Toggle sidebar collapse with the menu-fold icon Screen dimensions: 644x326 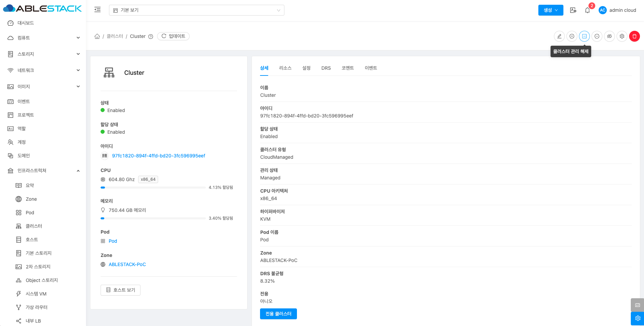tap(98, 10)
